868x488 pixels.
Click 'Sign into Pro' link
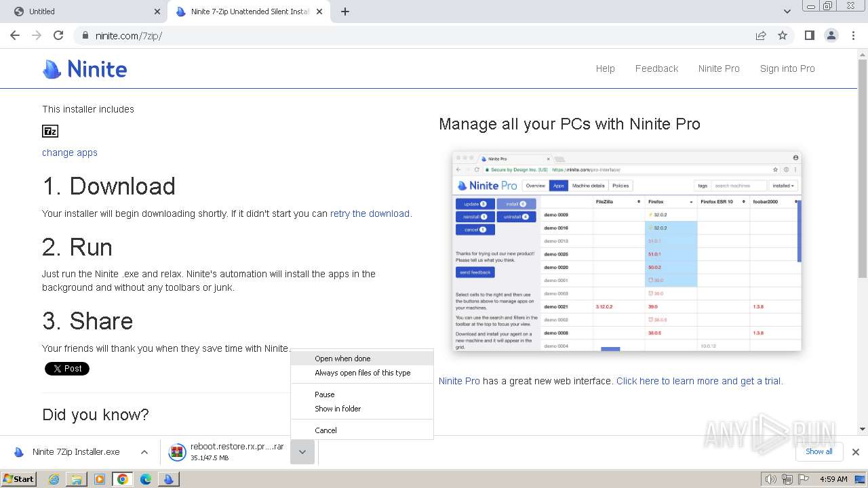(x=787, y=68)
